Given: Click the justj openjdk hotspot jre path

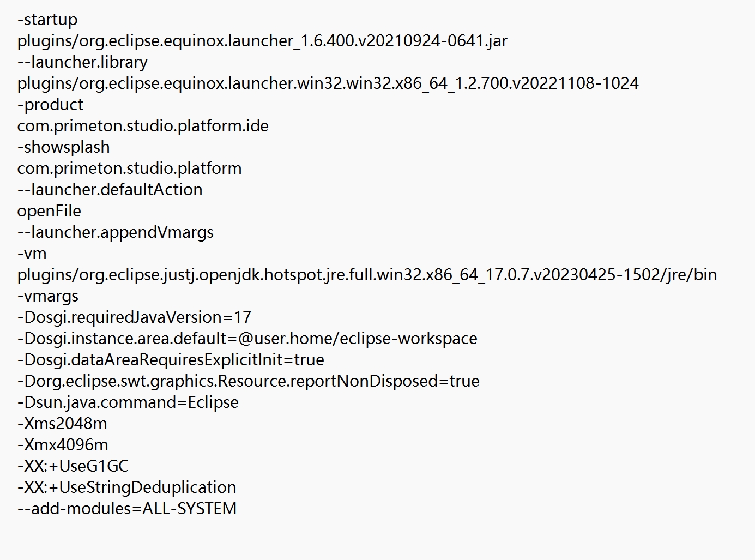Looking at the screenshot, I should 367,275.
